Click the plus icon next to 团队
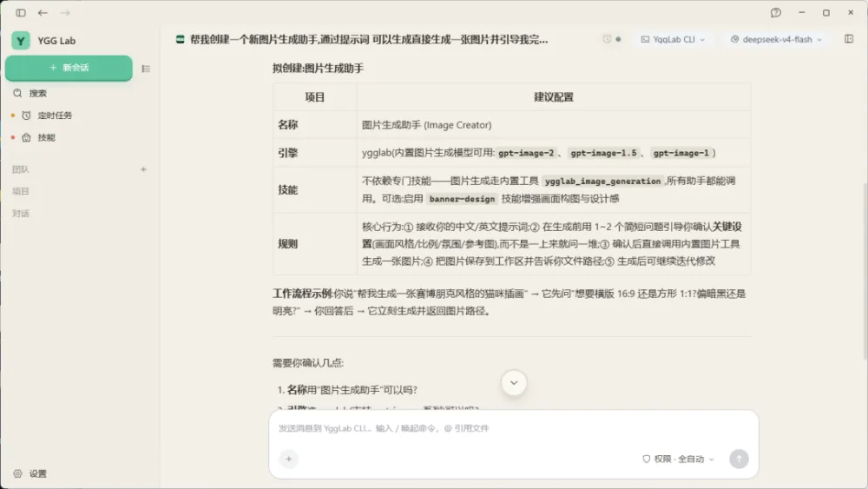Screen dimensions: 868x489 coord(143,169)
